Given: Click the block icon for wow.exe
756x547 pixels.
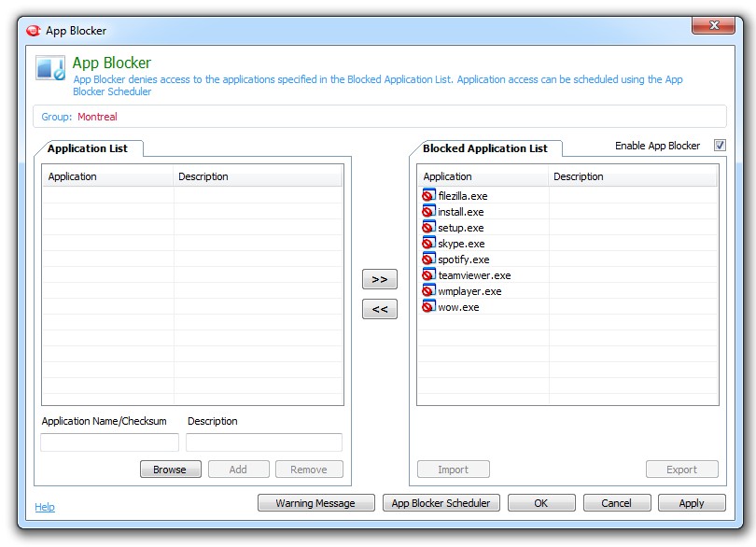Looking at the screenshot, I should pos(428,307).
